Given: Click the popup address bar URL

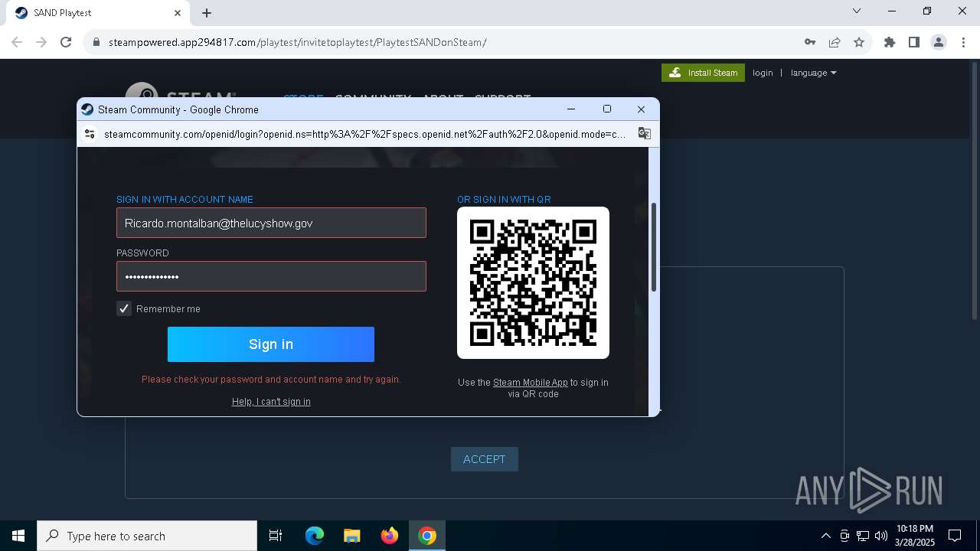Looking at the screenshot, I should pos(364,134).
